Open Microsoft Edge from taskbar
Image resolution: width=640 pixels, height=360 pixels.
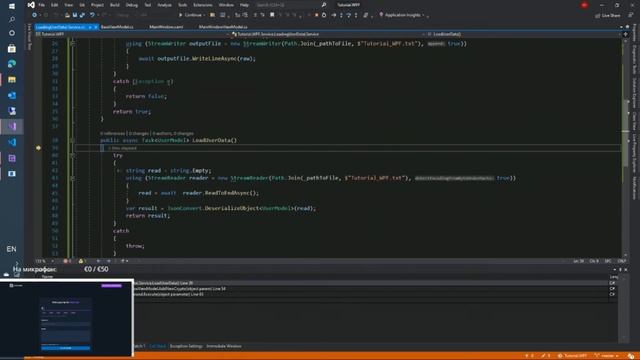[12, 64]
